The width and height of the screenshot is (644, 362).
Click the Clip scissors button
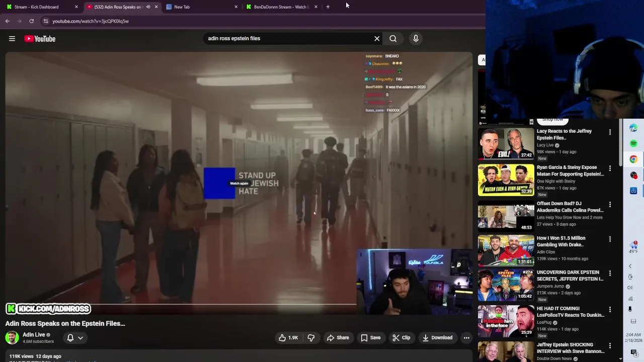click(401, 338)
